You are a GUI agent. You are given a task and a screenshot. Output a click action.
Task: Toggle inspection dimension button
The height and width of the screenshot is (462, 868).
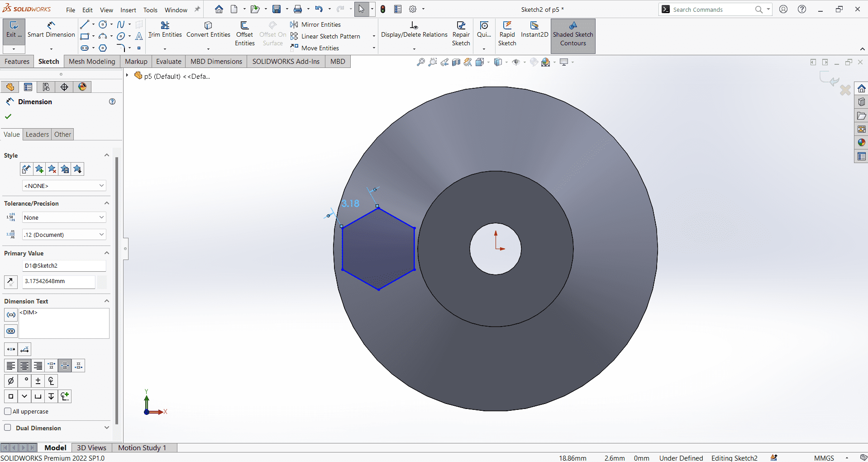(x=11, y=331)
